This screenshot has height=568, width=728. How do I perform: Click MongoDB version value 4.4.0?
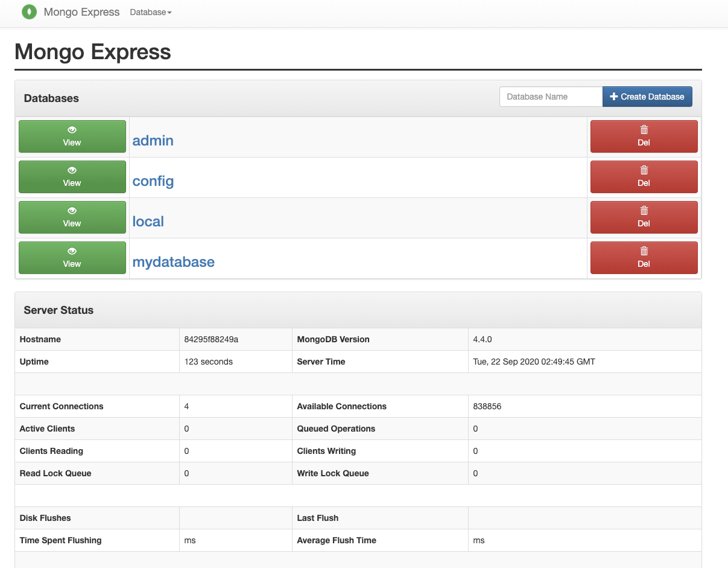(x=483, y=339)
